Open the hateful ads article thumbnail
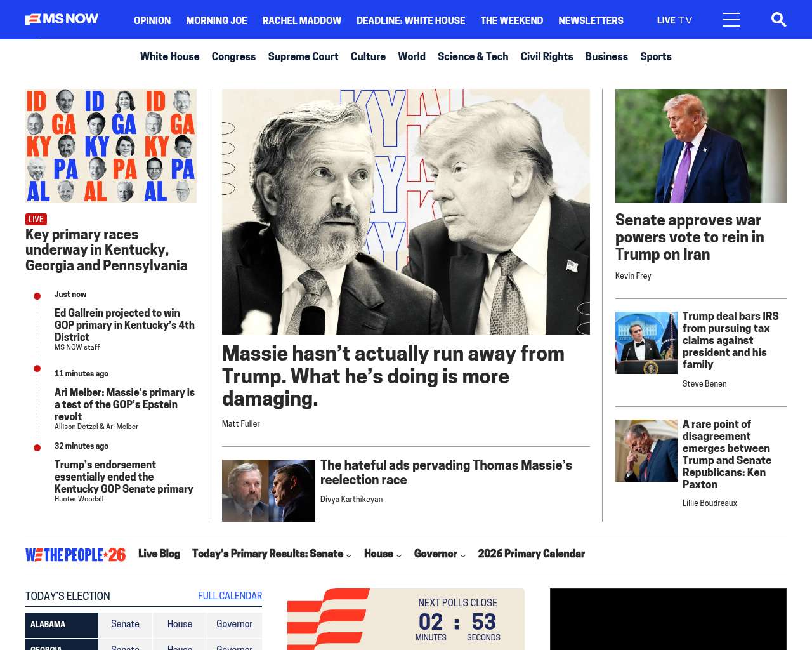Screen dimensions: 812x650 tap(268, 491)
